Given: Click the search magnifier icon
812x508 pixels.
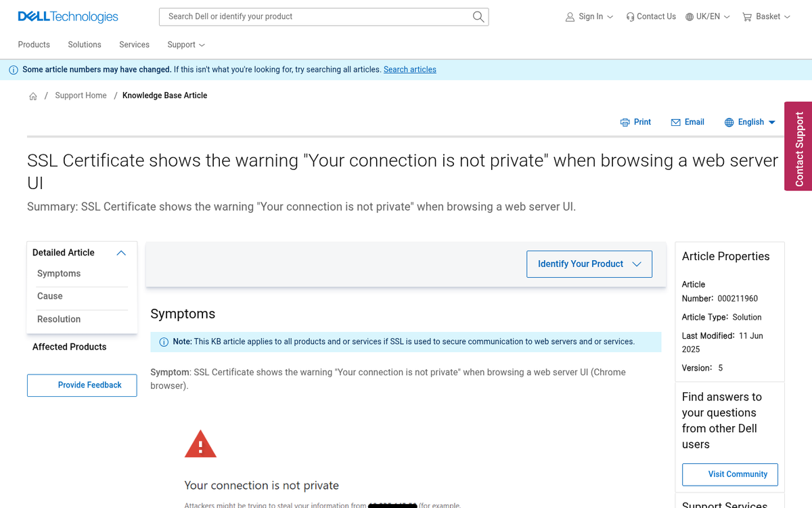Looking at the screenshot, I should tap(478, 16).
